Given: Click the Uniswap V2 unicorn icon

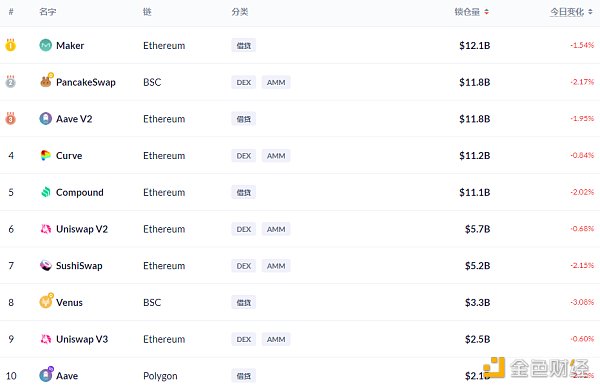Looking at the screenshot, I should pos(46,229).
